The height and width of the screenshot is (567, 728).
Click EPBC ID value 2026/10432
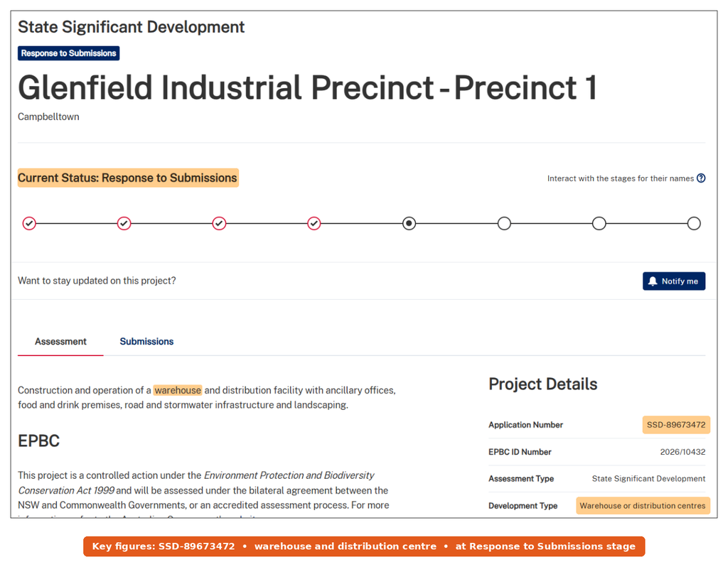tap(682, 452)
